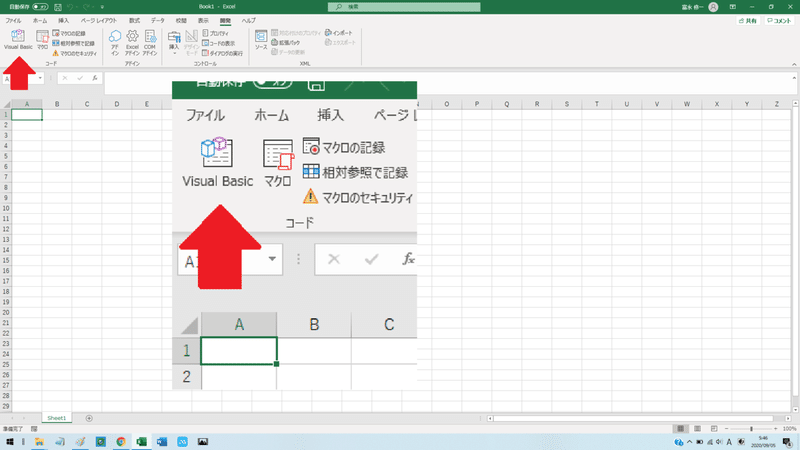The height and width of the screenshot is (450, 800).
Task: Open the XML Source (ソース) pane
Action: coord(261,40)
